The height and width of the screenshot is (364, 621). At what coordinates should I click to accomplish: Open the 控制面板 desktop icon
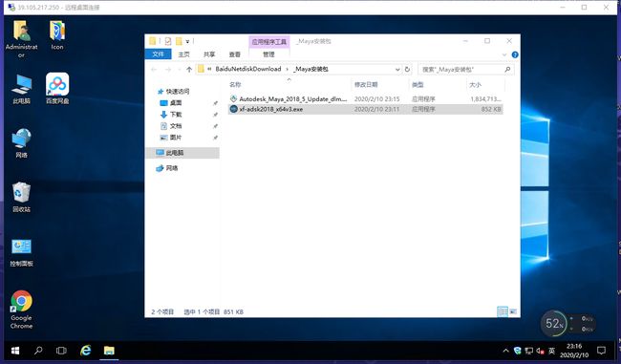pyautogui.click(x=21, y=252)
